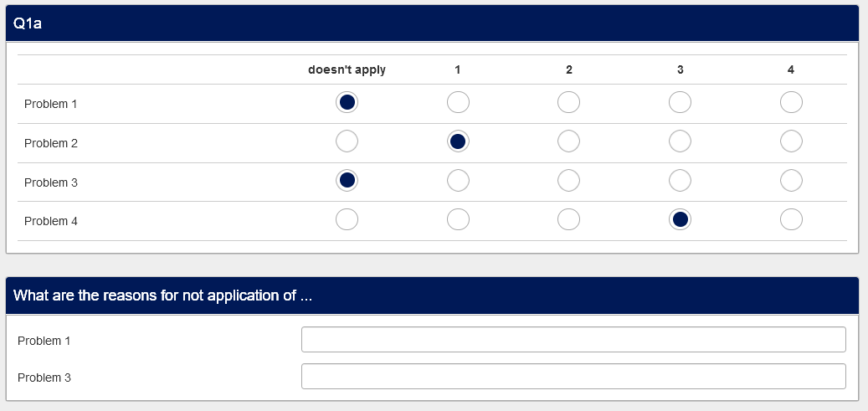Choose rating 2 for Problem 3
Image resolution: width=868 pixels, height=411 pixels.
(568, 180)
